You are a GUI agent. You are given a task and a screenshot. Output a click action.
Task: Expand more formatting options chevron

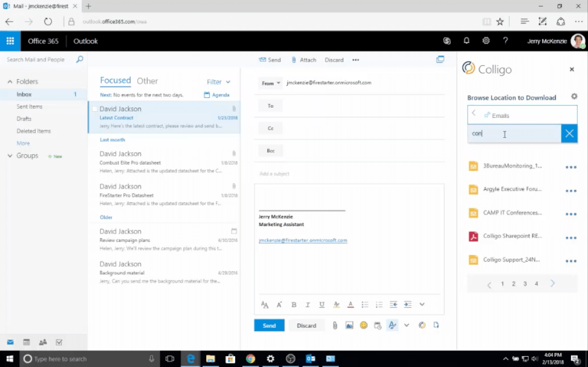422,304
